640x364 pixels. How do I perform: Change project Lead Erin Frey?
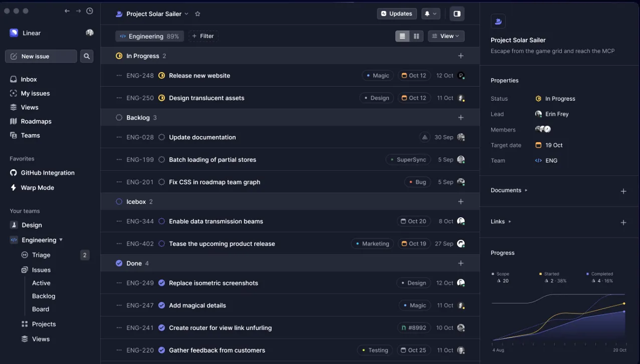click(x=552, y=114)
